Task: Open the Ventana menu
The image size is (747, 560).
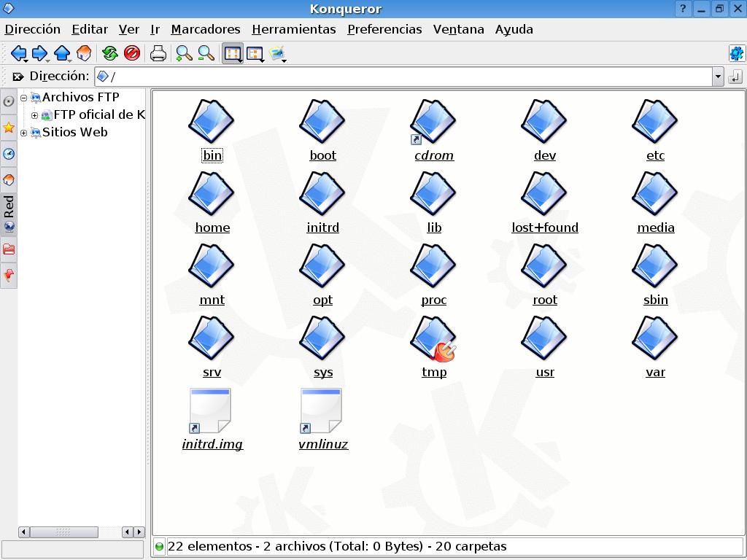Action: 458,29
